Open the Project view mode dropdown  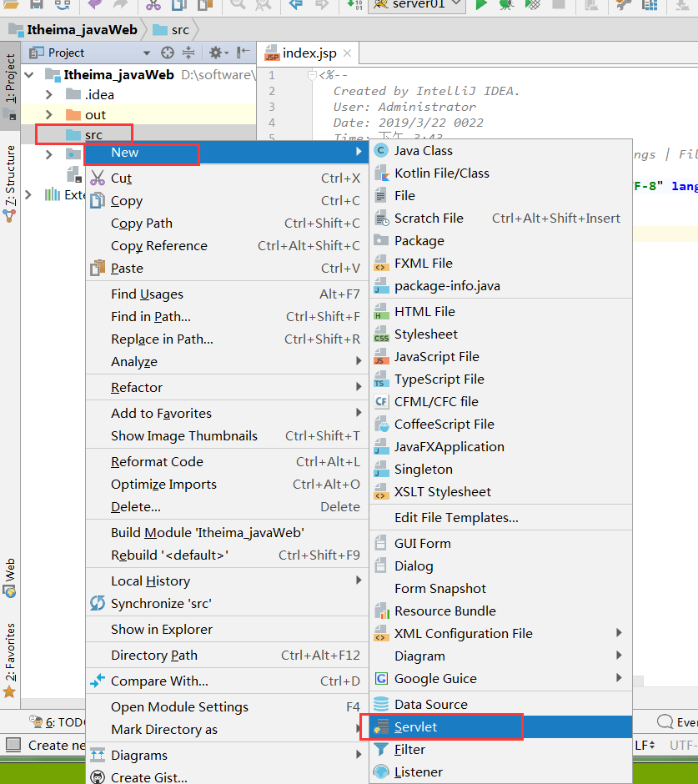147,53
